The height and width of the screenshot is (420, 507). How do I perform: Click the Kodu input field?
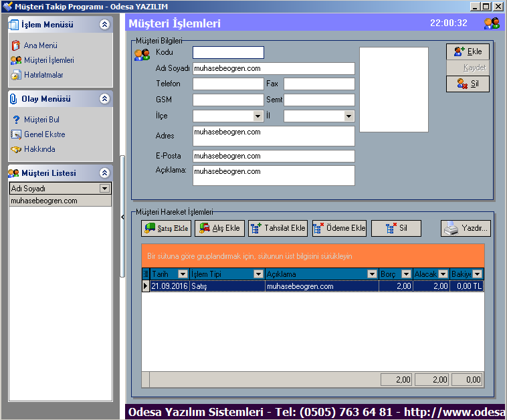(x=228, y=52)
